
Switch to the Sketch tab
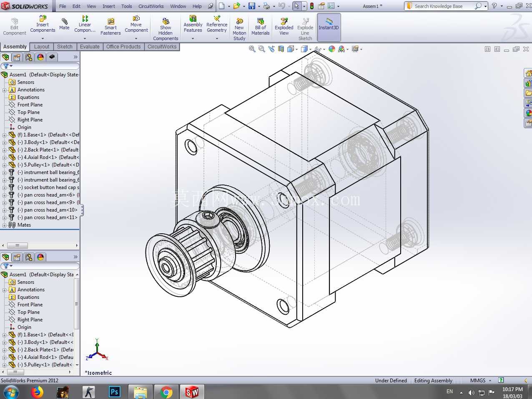tap(65, 47)
